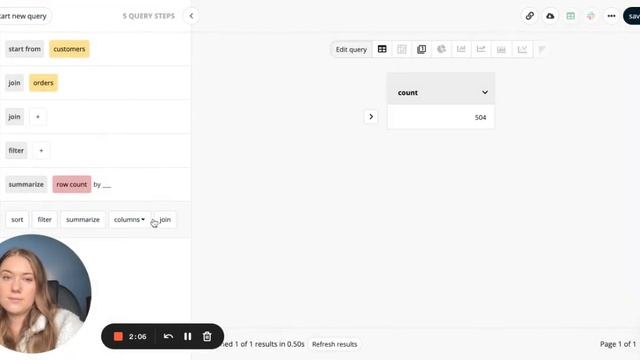The height and width of the screenshot is (360, 640).
Task: Select the pivot table view icon
Action: [402, 49]
